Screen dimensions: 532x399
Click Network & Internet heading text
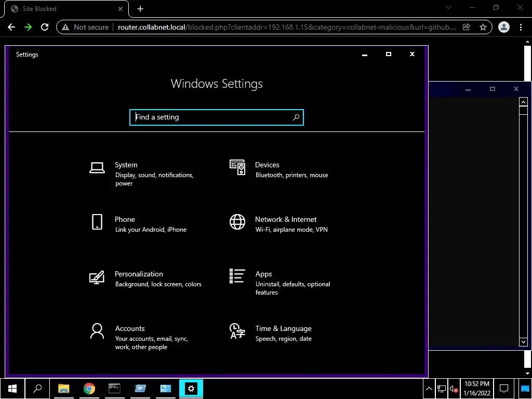(286, 220)
